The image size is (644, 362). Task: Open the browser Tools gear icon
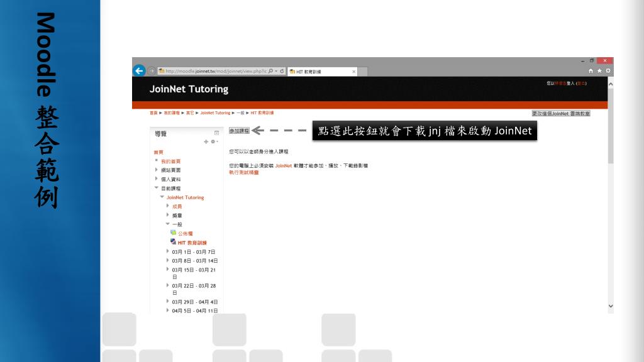pos(608,71)
